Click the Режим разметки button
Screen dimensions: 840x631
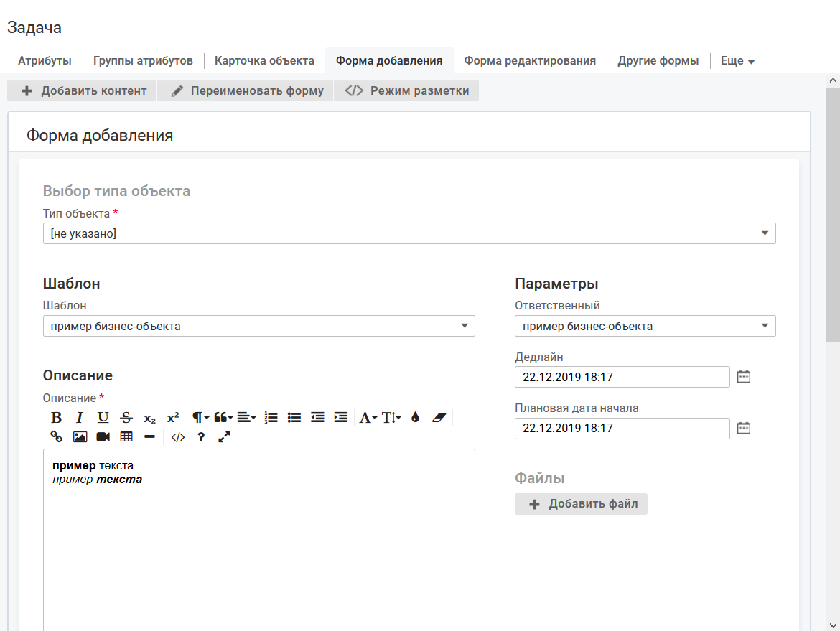(406, 91)
